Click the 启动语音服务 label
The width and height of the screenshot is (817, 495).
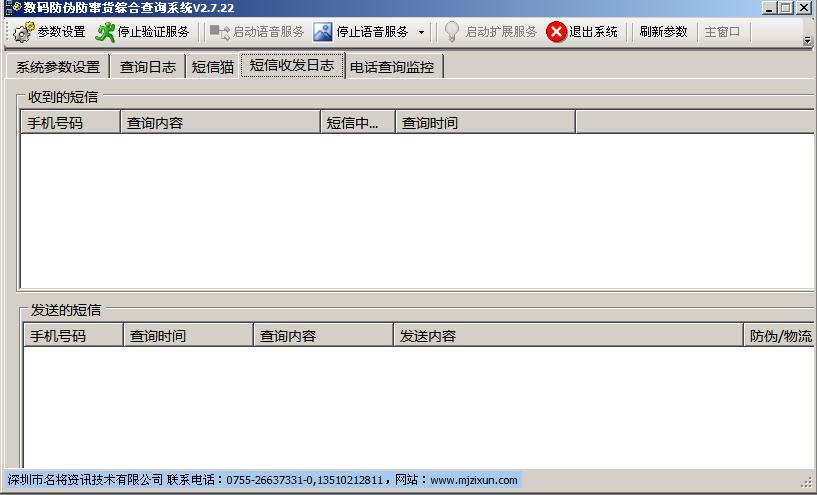coord(268,32)
